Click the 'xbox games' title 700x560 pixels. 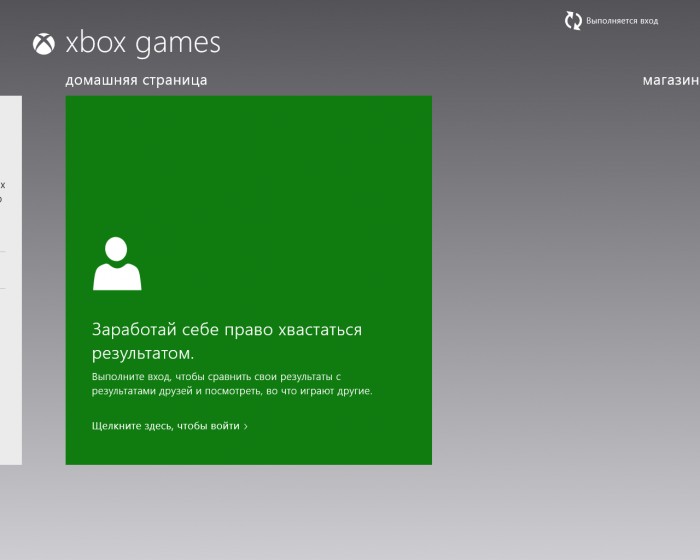coord(143,43)
